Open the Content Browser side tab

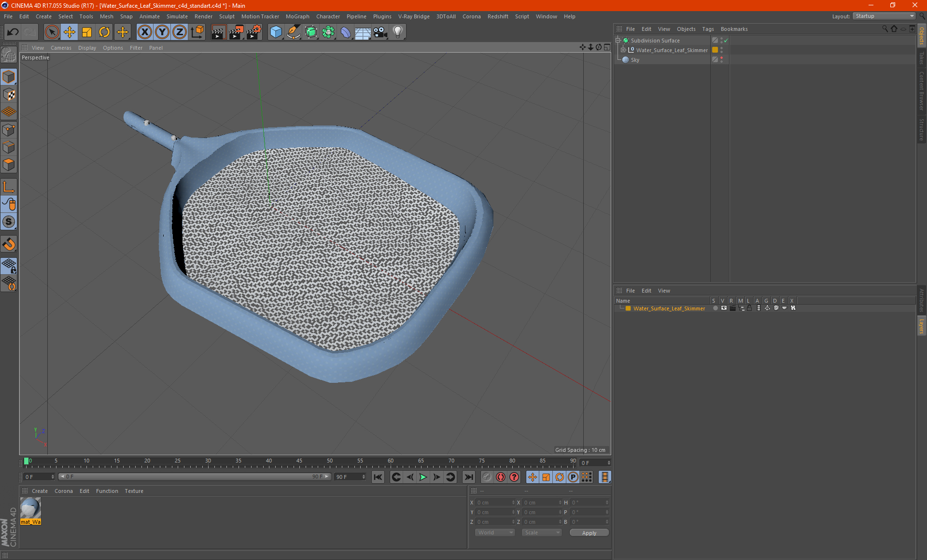click(x=922, y=91)
